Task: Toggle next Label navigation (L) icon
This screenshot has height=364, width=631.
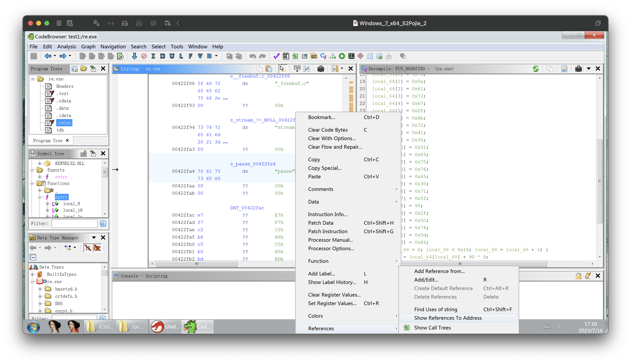Action: point(181,56)
